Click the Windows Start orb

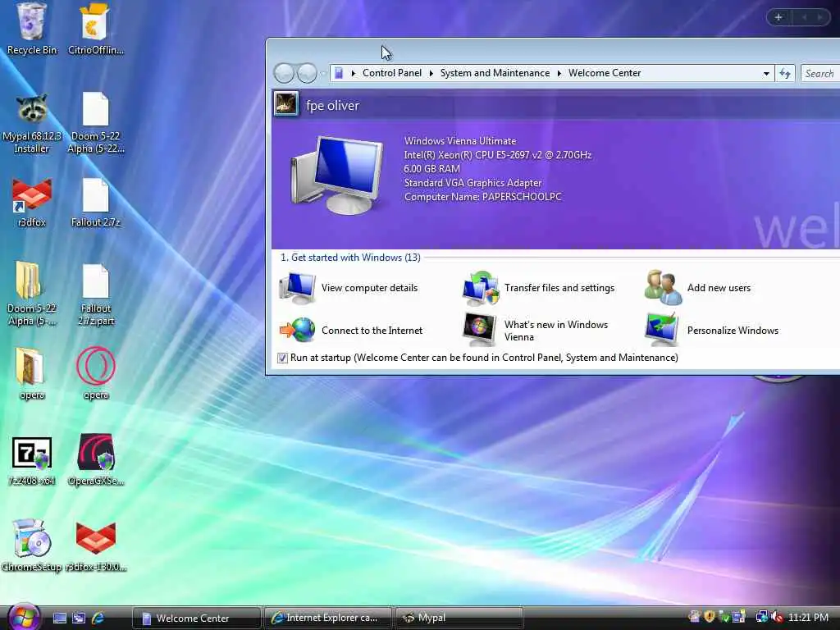point(24,617)
